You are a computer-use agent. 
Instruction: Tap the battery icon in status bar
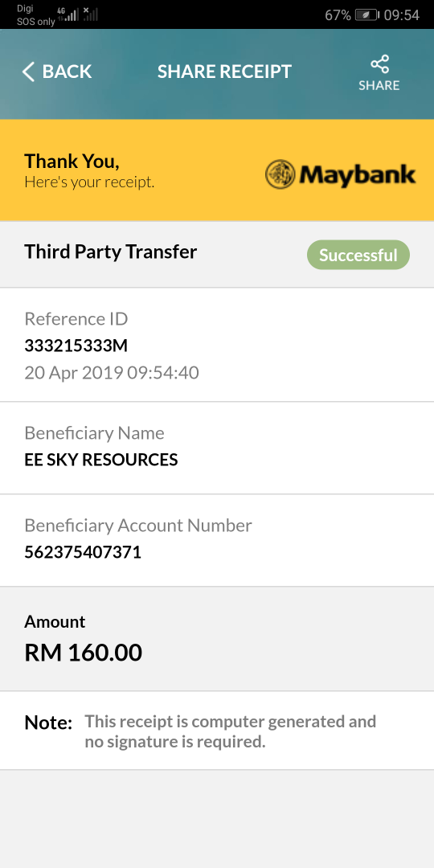tap(366, 15)
